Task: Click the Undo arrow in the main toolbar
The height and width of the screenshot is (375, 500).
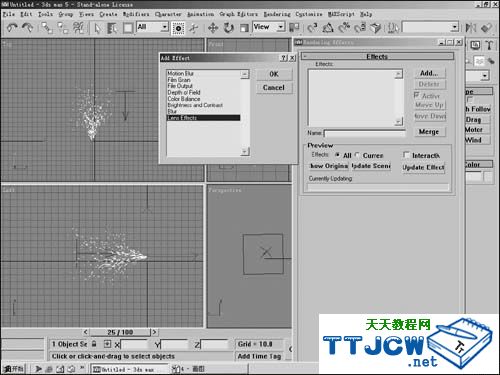Action: coord(12,28)
